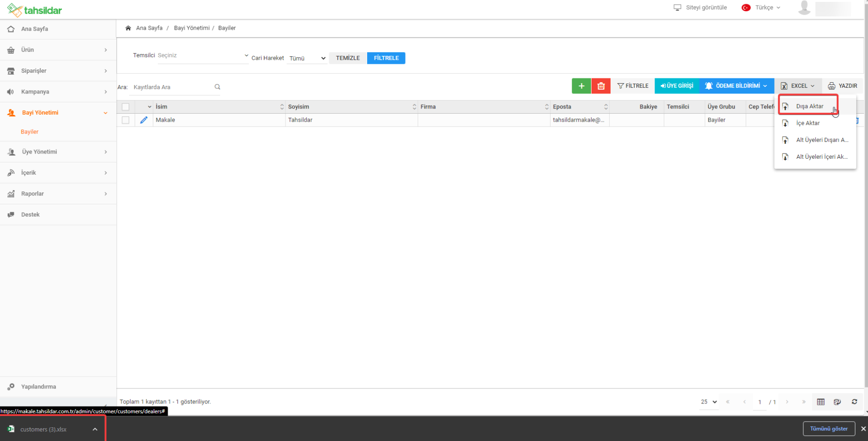The height and width of the screenshot is (441, 868).
Task: Click the Yapılandırma gear icon
Action: [x=11, y=387]
